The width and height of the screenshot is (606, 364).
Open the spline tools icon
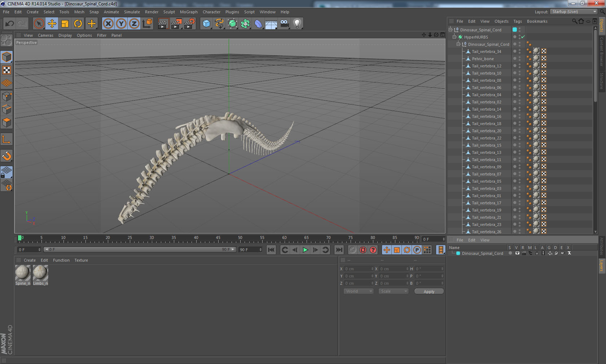point(219,24)
